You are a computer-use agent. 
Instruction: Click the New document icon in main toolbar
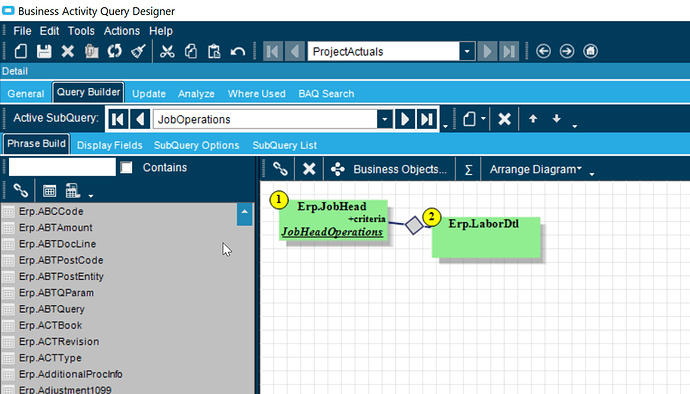(x=21, y=52)
